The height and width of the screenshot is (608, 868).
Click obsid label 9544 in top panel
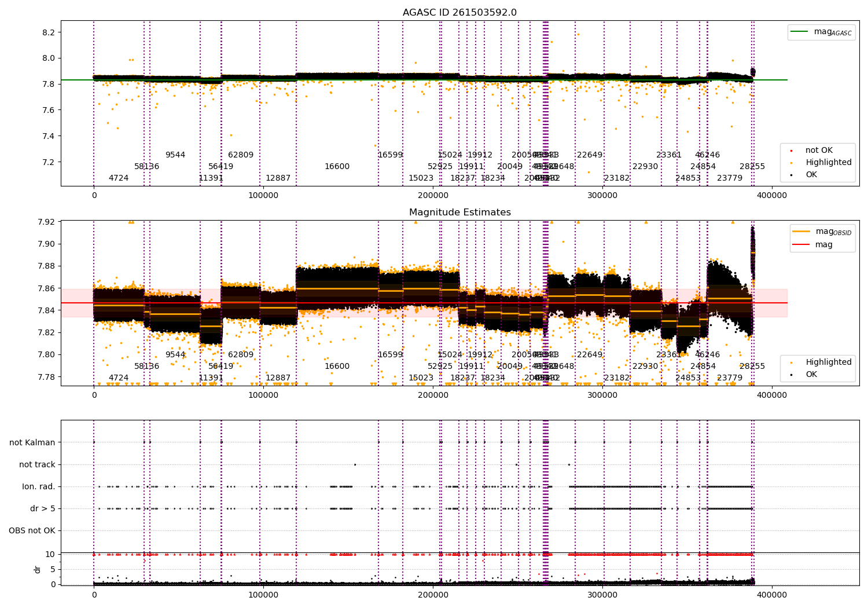click(175, 155)
